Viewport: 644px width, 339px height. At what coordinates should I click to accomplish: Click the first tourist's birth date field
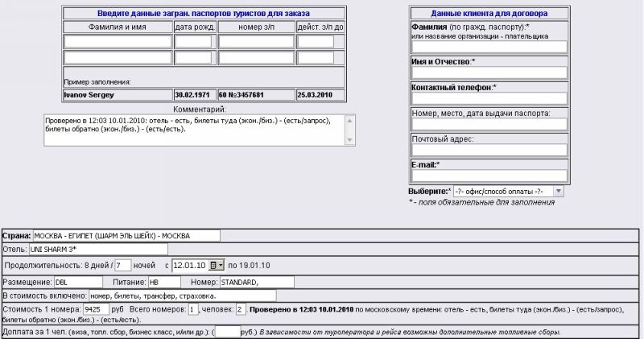tap(195, 42)
